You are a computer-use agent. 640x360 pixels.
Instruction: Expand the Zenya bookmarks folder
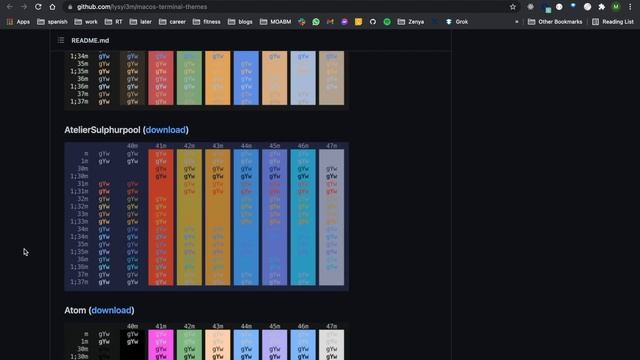pyautogui.click(x=411, y=22)
